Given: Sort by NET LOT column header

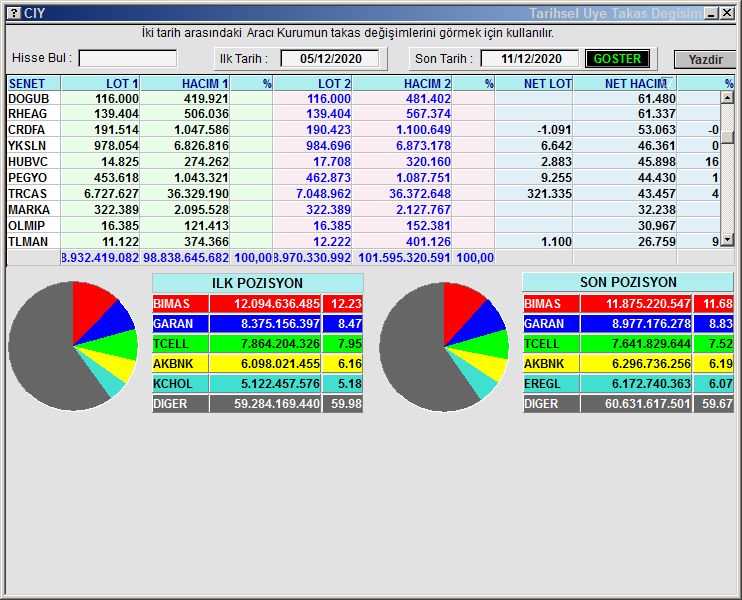Looking at the screenshot, I should pos(534,83).
